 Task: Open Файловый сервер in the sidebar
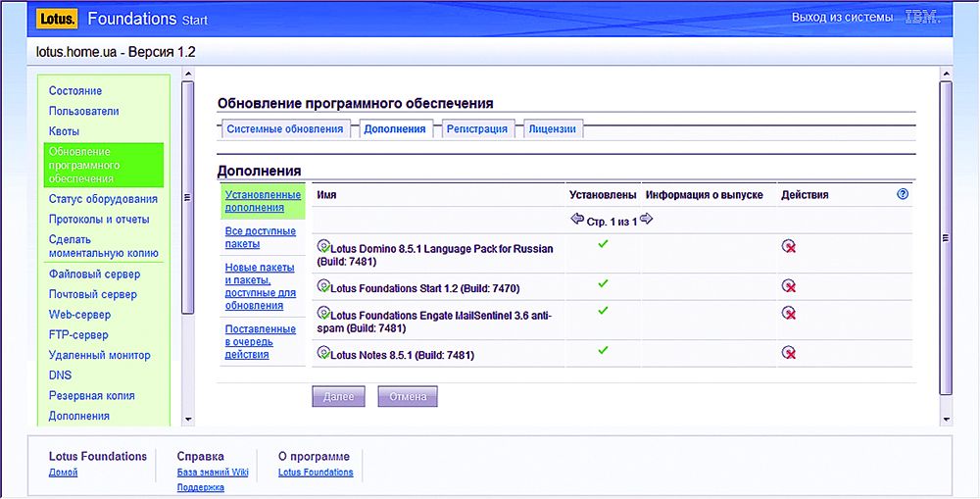point(94,274)
